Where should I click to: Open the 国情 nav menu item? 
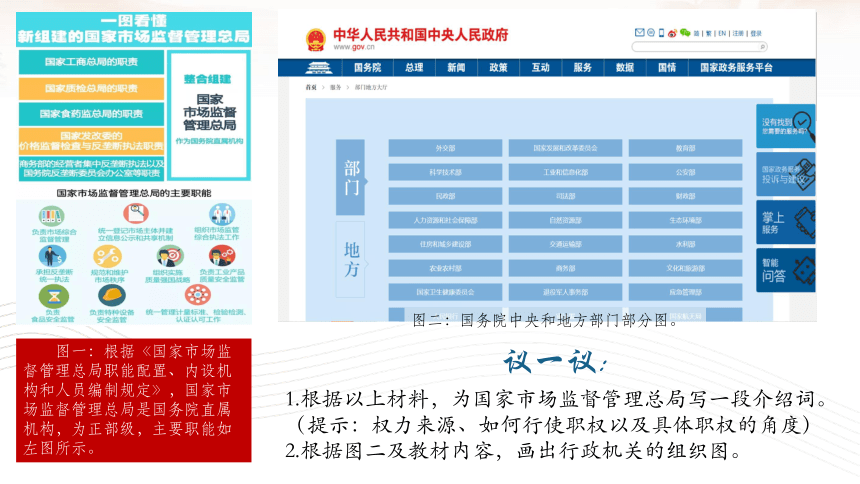coord(667,67)
